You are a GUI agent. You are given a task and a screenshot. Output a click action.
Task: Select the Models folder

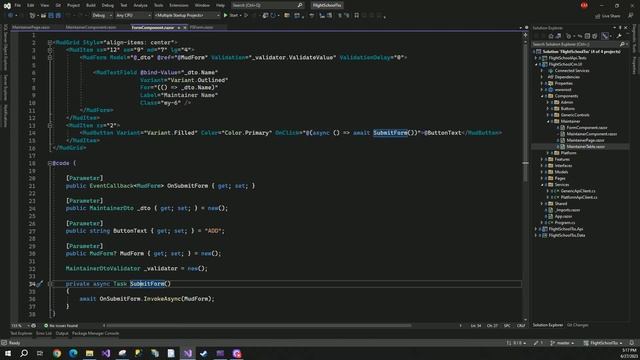561,172
